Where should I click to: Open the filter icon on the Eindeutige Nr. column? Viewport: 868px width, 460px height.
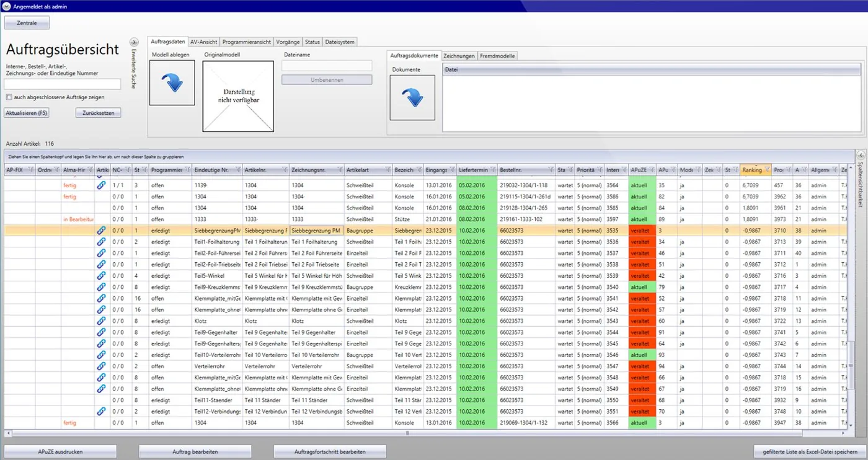(x=237, y=170)
